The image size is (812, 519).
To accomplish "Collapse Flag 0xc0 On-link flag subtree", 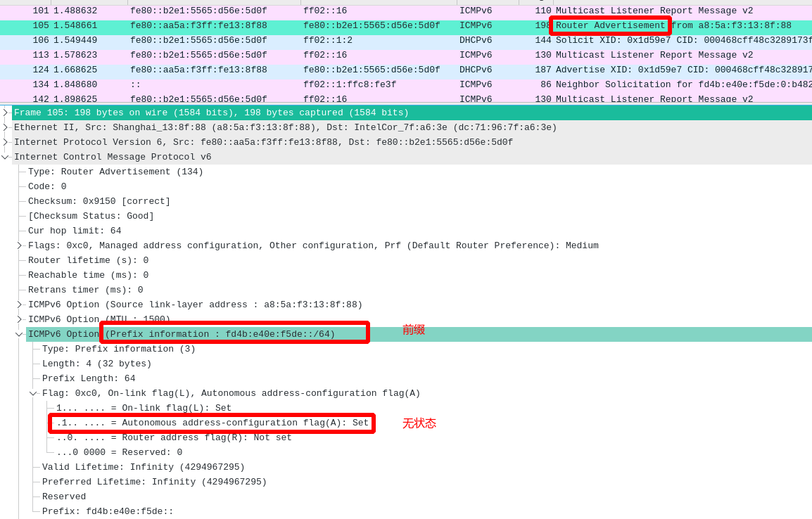I will [x=33, y=394].
